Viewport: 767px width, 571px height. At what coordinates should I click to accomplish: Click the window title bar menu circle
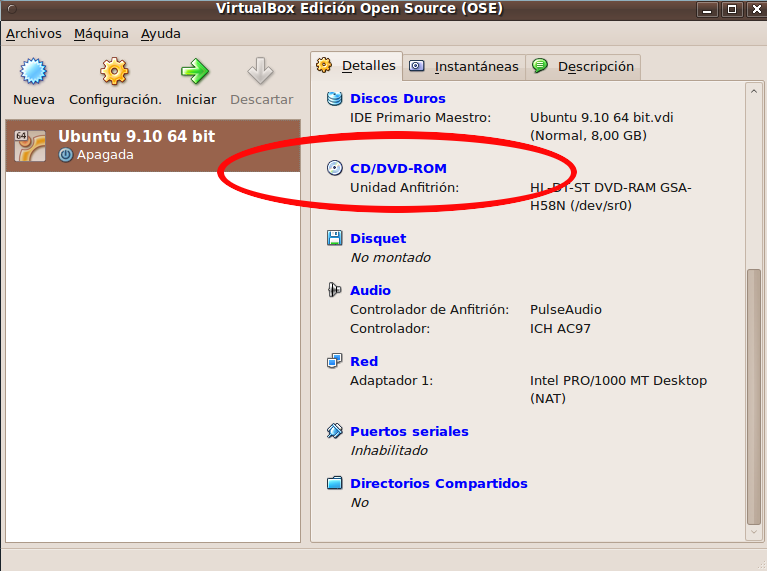click(12, 9)
